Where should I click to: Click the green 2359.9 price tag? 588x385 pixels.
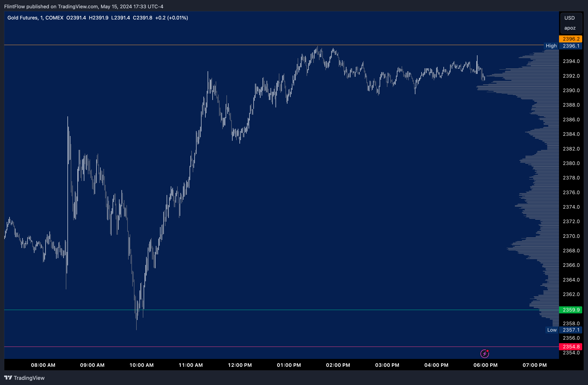(571, 310)
